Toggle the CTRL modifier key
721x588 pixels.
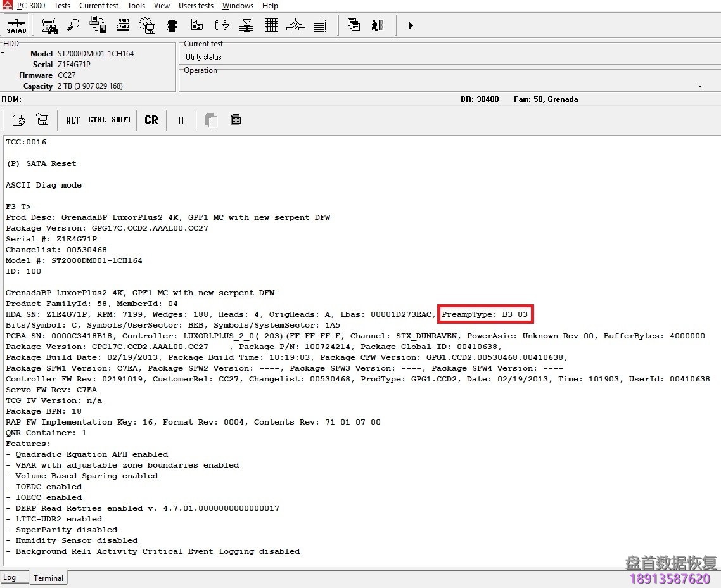97,120
